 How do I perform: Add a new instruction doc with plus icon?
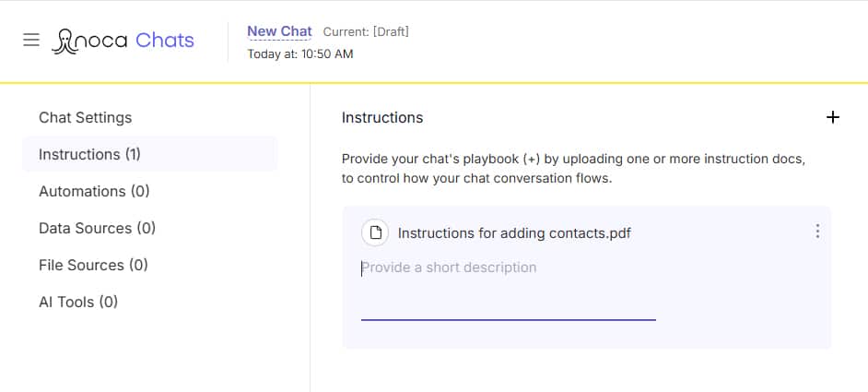click(x=832, y=117)
